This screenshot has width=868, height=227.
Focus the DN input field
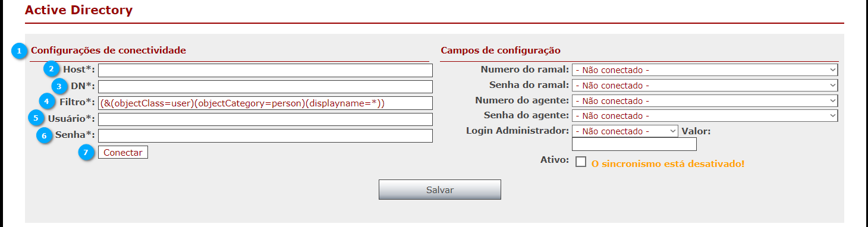[266, 87]
